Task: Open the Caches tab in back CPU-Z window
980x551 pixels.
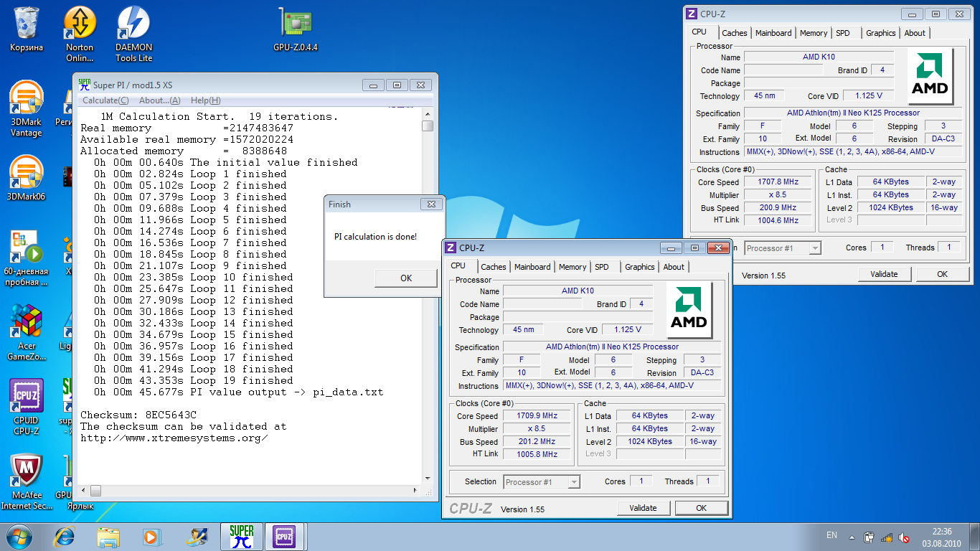Action: pos(735,33)
